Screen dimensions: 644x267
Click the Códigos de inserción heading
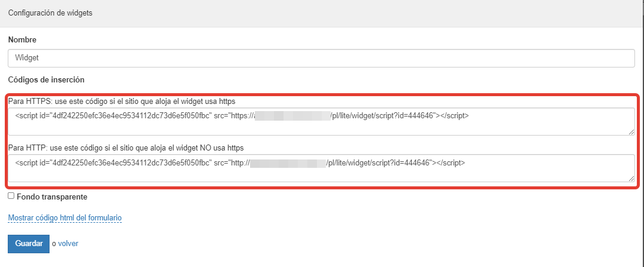46,79
